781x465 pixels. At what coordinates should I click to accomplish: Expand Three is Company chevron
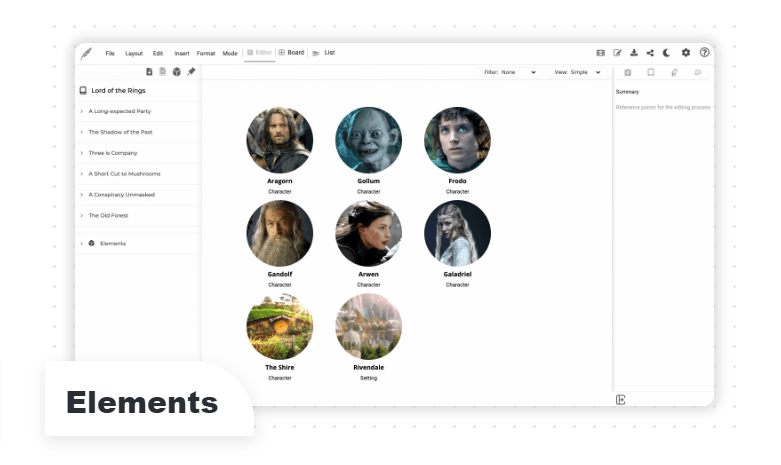tap(82, 153)
